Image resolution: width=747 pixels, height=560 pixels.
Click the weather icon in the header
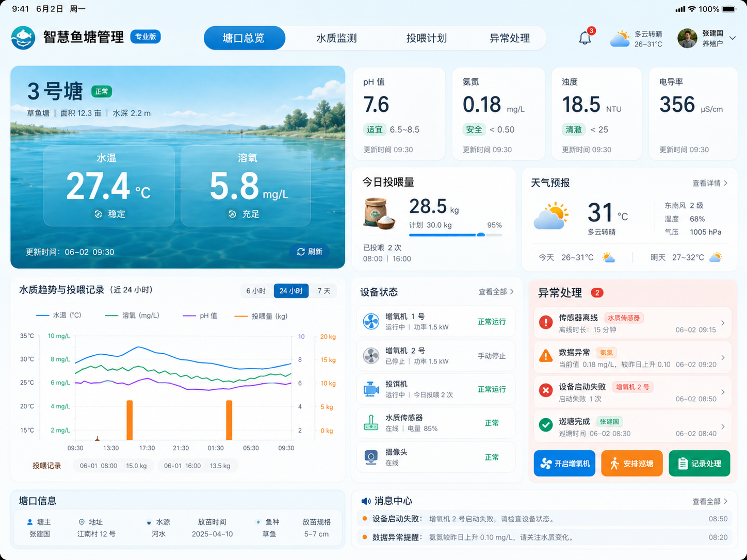click(620, 39)
